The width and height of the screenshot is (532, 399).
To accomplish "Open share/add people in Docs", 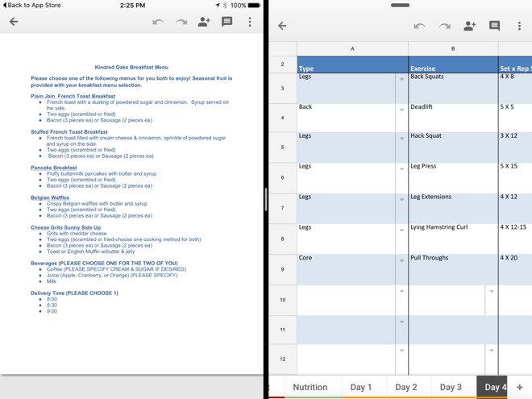I will pos(204,22).
